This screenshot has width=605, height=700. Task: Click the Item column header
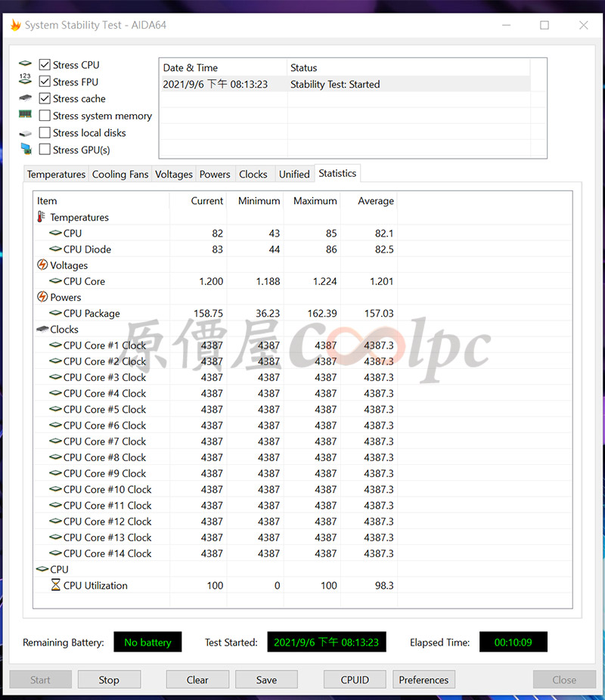101,201
